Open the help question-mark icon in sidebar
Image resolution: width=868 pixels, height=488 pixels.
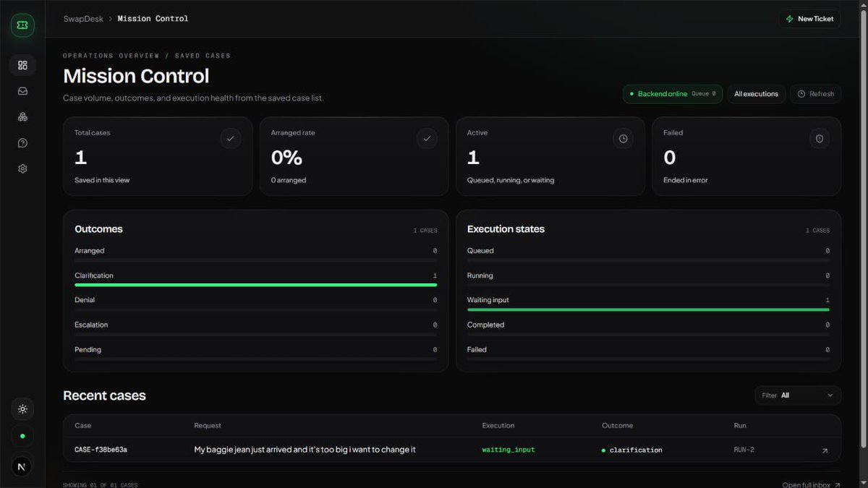[22, 143]
